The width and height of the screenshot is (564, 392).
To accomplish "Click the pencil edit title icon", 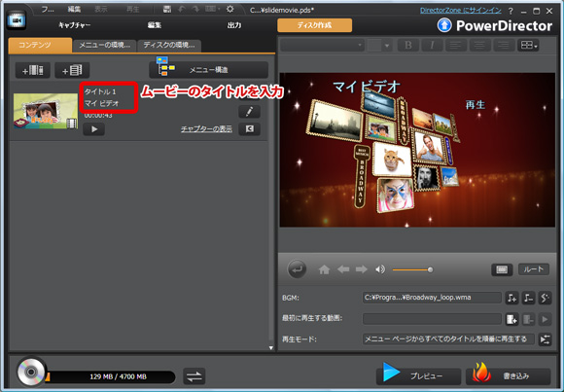I will pos(249,112).
